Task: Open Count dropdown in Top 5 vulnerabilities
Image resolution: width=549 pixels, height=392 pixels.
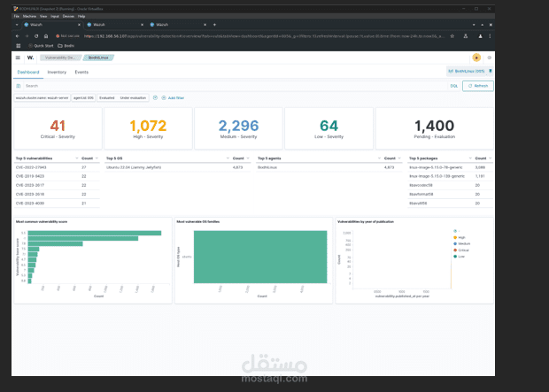Action: (97, 158)
